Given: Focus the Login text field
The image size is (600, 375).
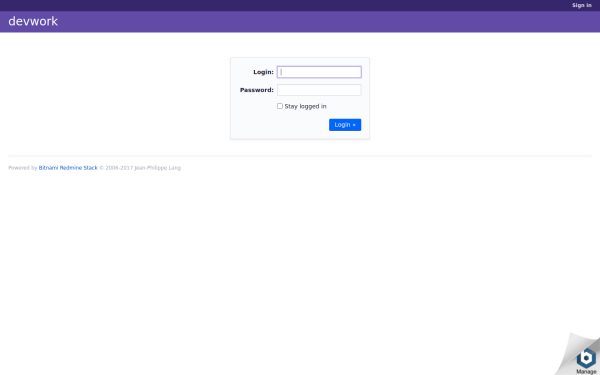Looking at the screenshot, I should (319, 72).
